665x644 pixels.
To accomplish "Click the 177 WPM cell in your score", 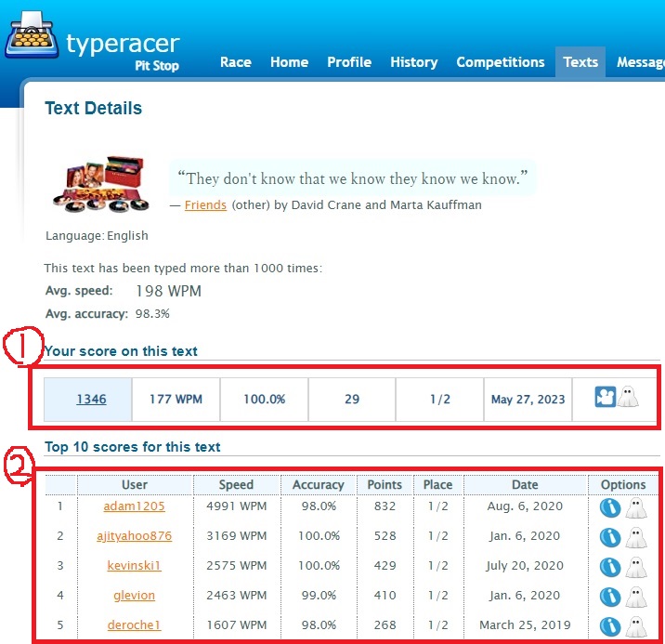I will pyautogui.click(x=176, y=400).
